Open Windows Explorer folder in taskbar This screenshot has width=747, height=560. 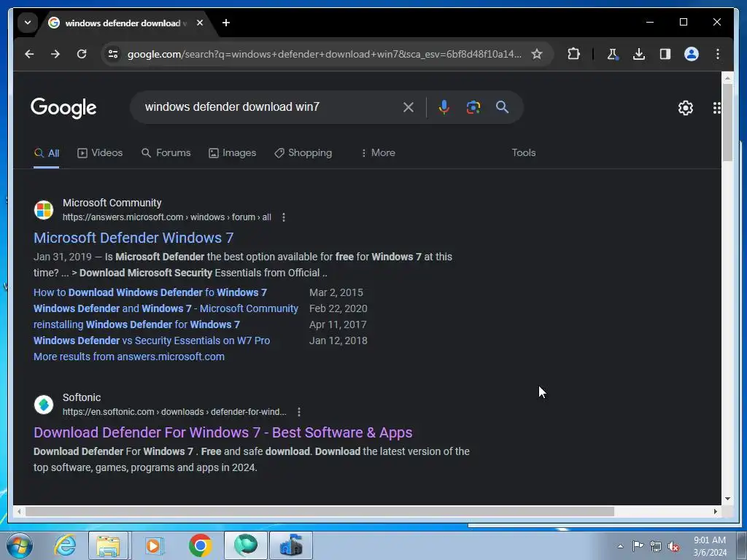[108, 545]
